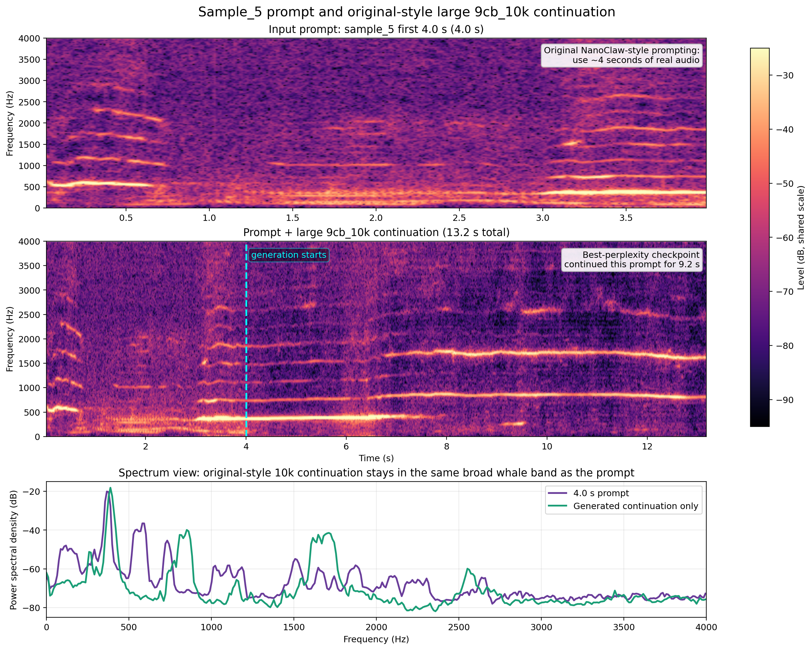The width and height of the screenshot is (812, 650).
Task: Click the −90 colorbar tick label
Action: point(785,400)
